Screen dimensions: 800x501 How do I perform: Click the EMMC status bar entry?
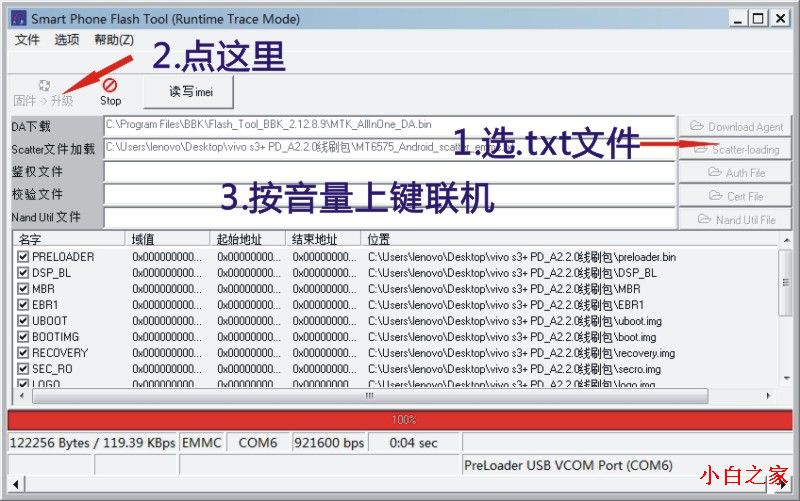(202, 443)
